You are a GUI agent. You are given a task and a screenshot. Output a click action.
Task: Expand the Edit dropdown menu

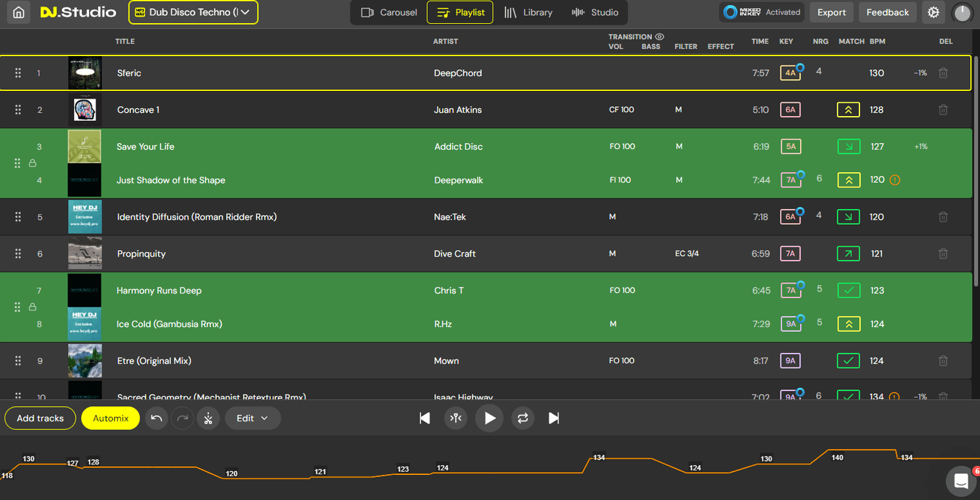click(x=252, y=418)
